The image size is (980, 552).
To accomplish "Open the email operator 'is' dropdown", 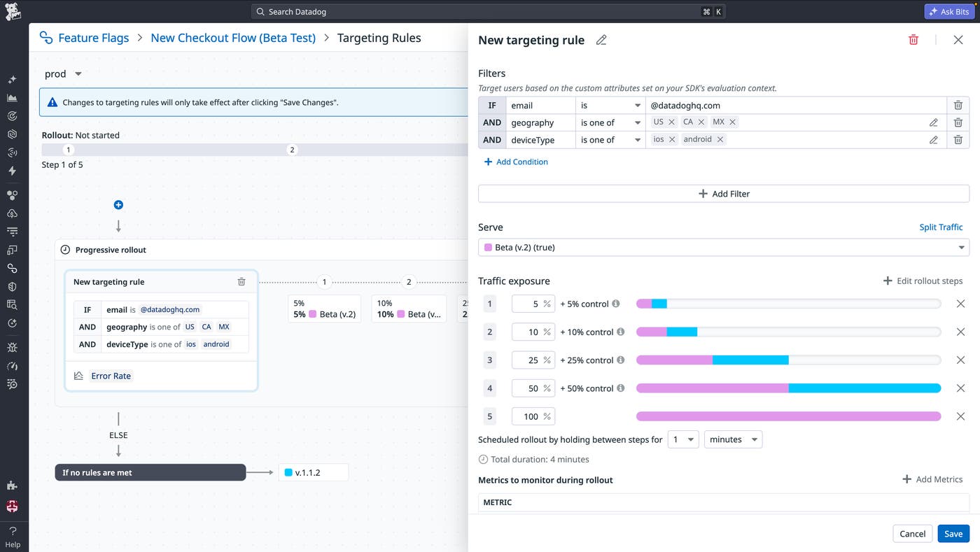I will point(610,105).
